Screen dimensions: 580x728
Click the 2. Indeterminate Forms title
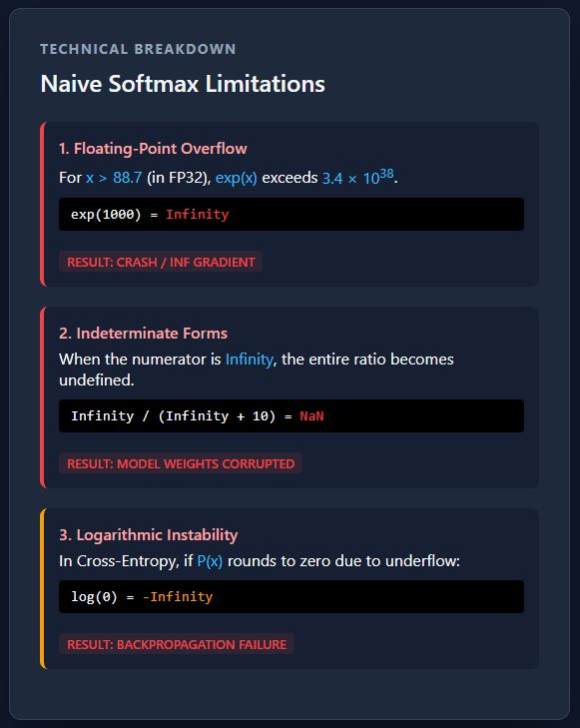pyautogui.click(x=143, y=334)
